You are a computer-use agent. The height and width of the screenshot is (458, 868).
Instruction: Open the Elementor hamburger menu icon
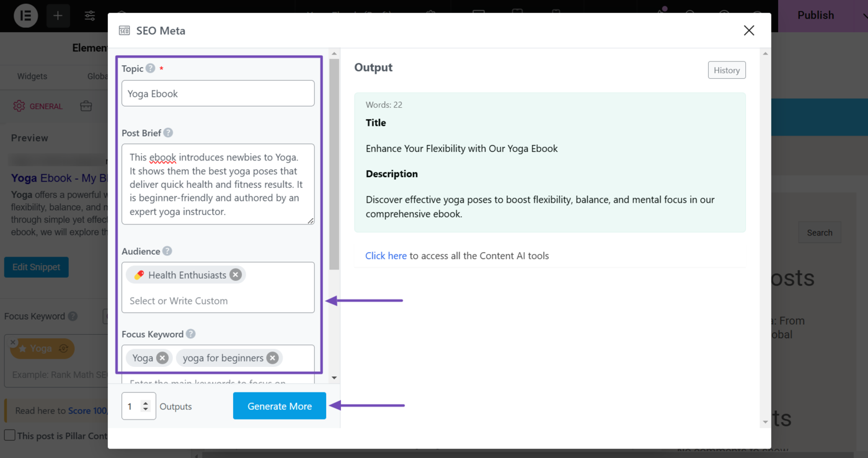[25, 15]
